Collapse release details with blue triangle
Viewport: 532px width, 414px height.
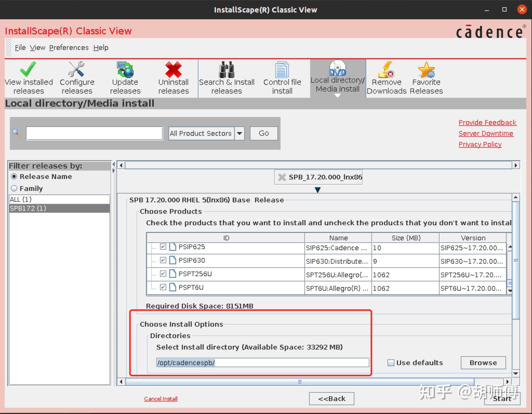(x=317, y=190)
